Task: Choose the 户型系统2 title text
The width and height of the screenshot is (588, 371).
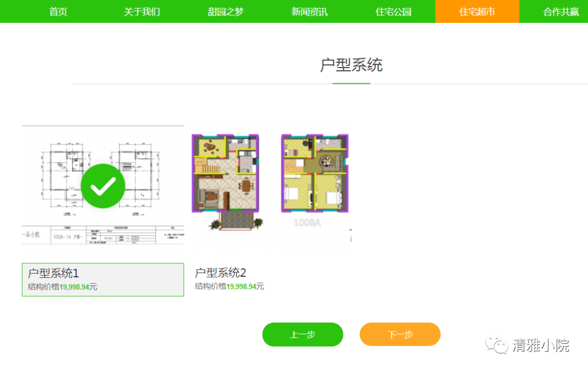Action: click(220, 273)
